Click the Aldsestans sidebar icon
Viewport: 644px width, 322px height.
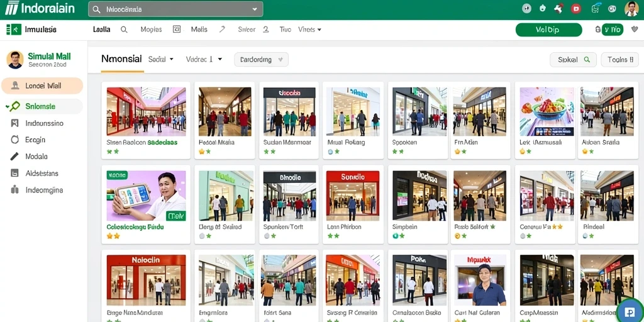[x=15, y=174]
